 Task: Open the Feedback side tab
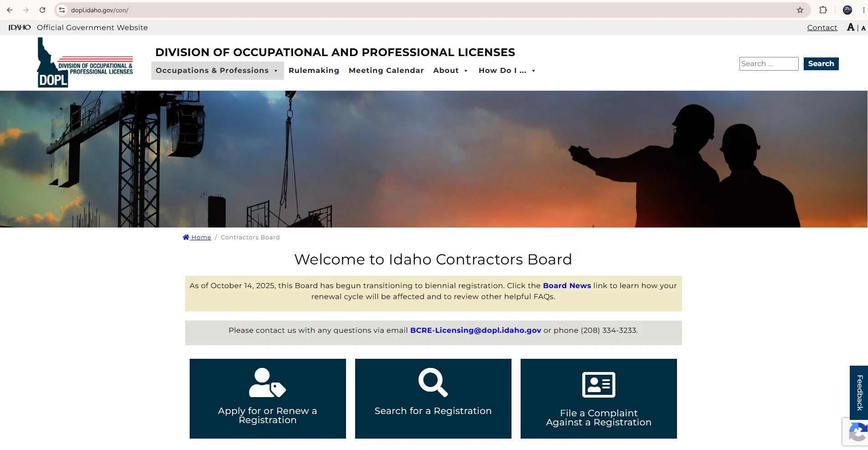click(859, 393)
